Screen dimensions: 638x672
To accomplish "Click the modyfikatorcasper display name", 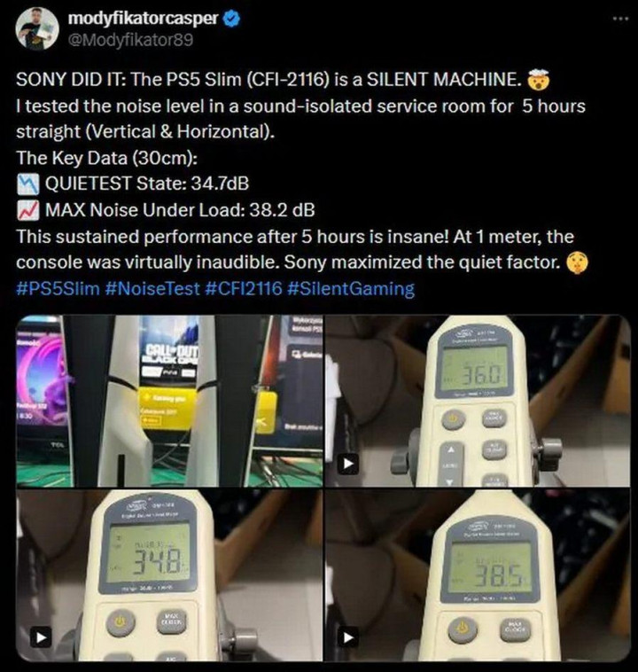I will point(144,19).
